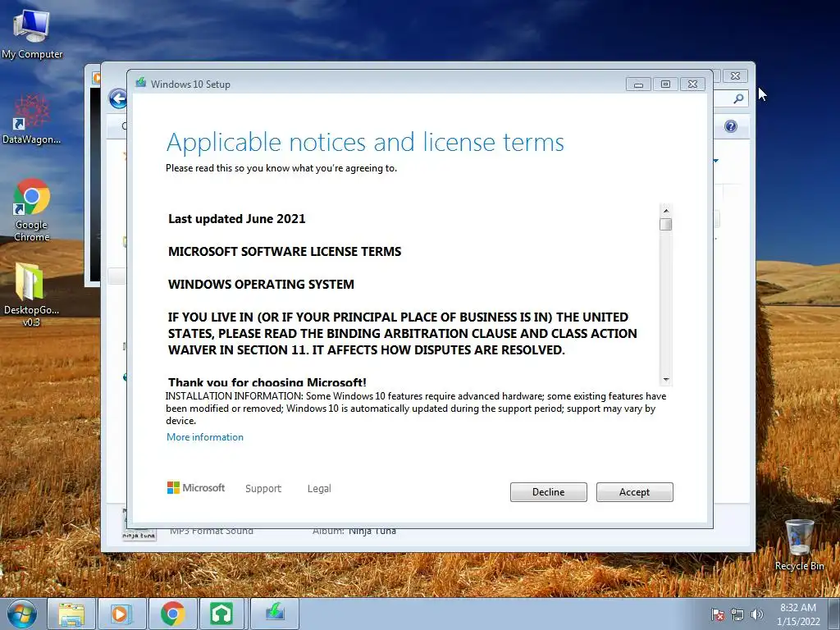Accept the Windows 10 license terms
This screenshot has width=840, height=630.
point(634,492)
